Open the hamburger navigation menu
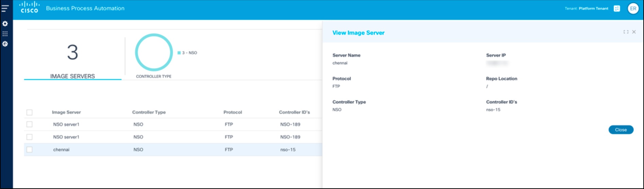 (5, 8)
